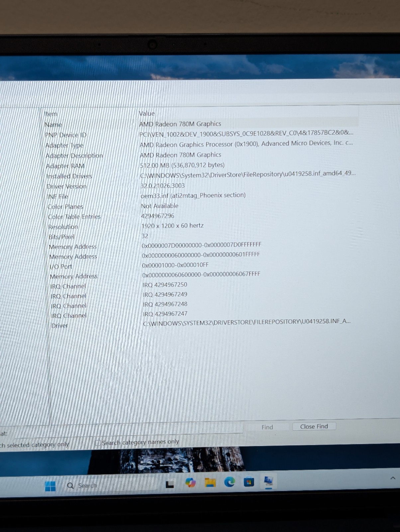Click the IRQ 4294967247 value
The image size is (400, 532).
(x=165, y=314)
